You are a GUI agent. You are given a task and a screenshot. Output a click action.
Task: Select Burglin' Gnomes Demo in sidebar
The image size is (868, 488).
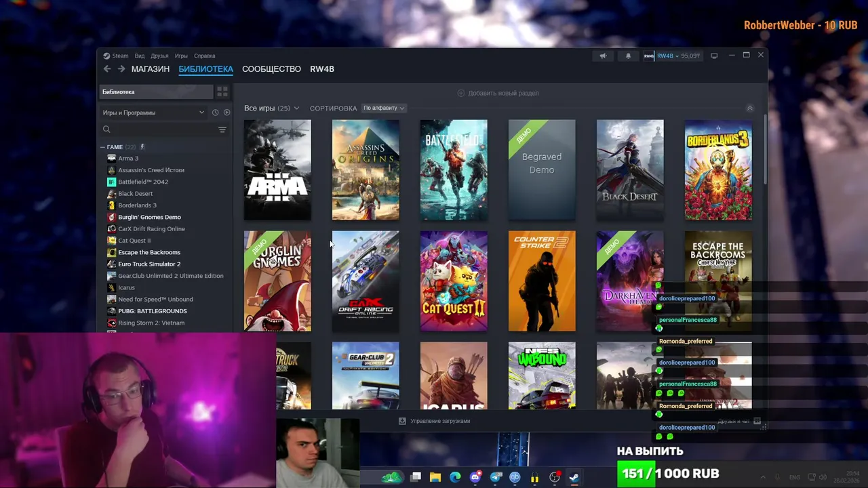tap(149, 217)
